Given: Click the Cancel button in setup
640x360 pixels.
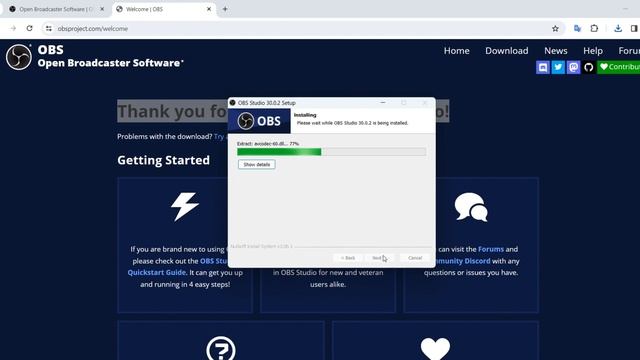Looking at the screenshot, I should 415,258.
